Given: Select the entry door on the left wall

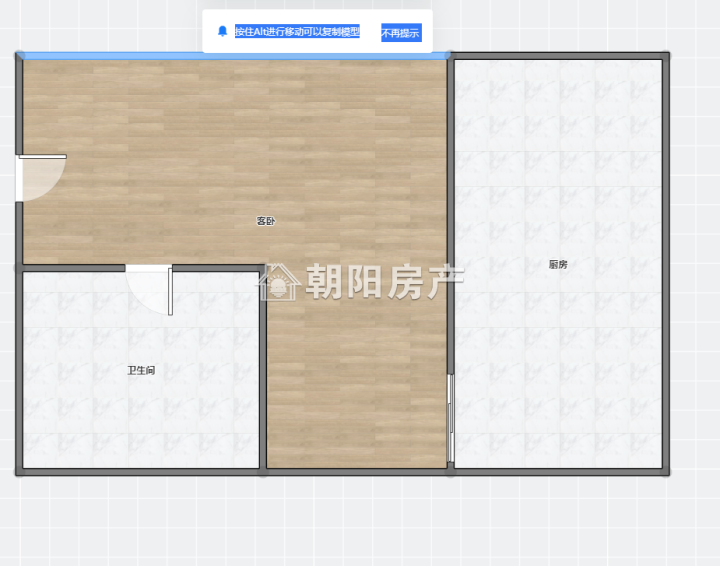Looking at the screenshot, I should [40, 178].
